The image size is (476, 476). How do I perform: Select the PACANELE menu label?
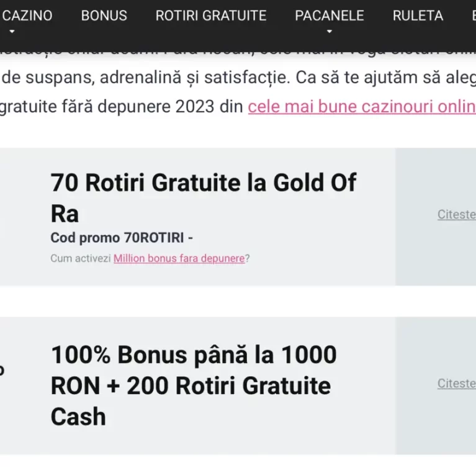330,16
